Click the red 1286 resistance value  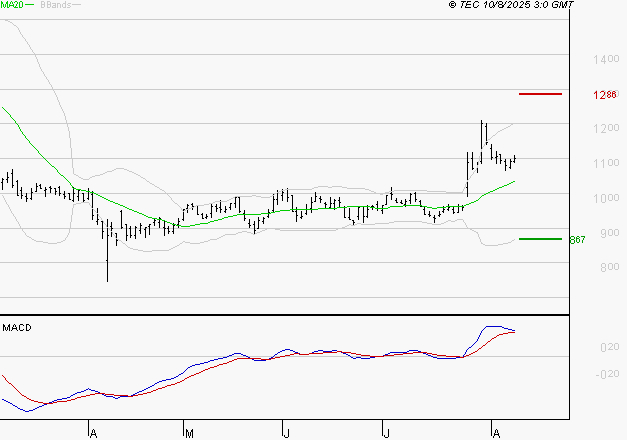click(x=605, y=95)
